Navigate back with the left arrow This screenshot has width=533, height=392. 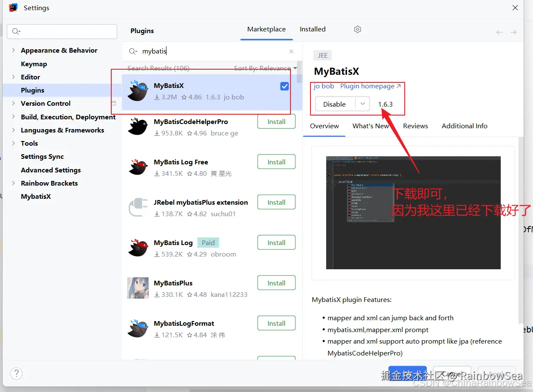[x=499, y=32]
